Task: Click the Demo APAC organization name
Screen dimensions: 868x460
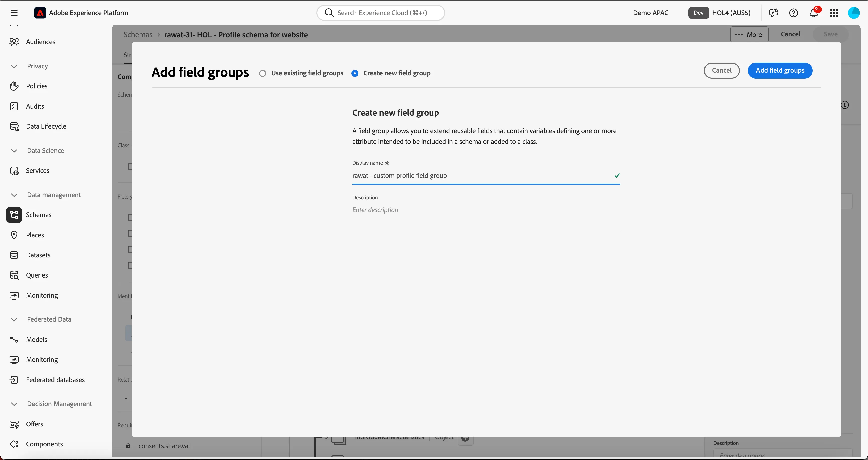Action: pos(650,13)
